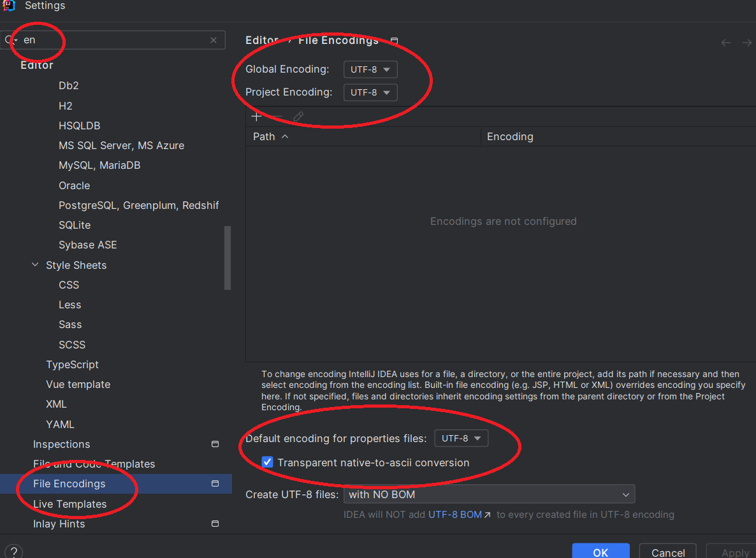Collapse the Style Sheets tree node

point(35,264)
